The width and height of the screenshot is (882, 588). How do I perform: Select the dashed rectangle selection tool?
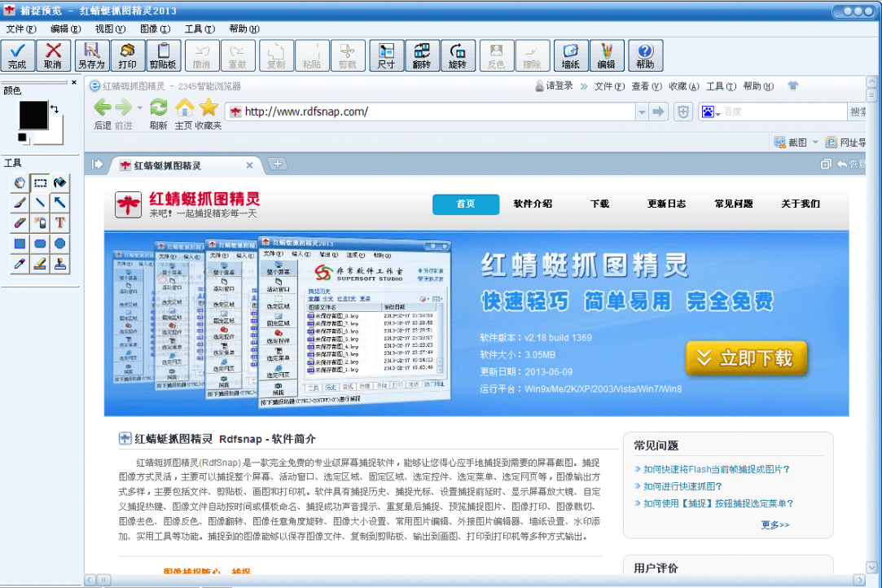coord(40,182)
